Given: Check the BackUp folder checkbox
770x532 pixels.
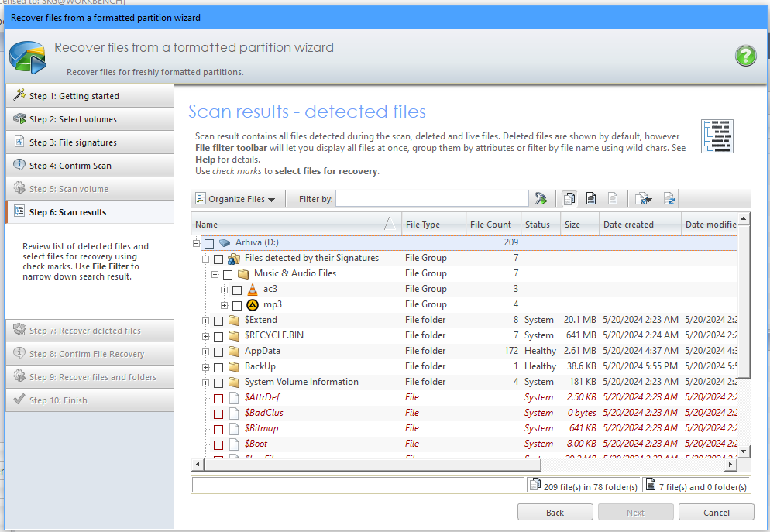Looking at the screenshot, I should (x=218, y=368).
